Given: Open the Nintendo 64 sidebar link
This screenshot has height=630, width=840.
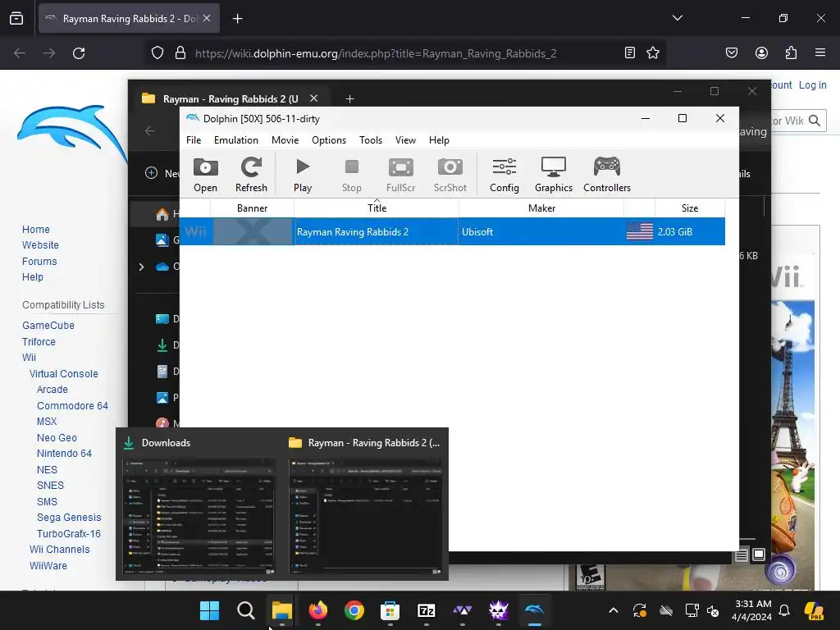Looking at the screenshot, I should pos(64,453).
